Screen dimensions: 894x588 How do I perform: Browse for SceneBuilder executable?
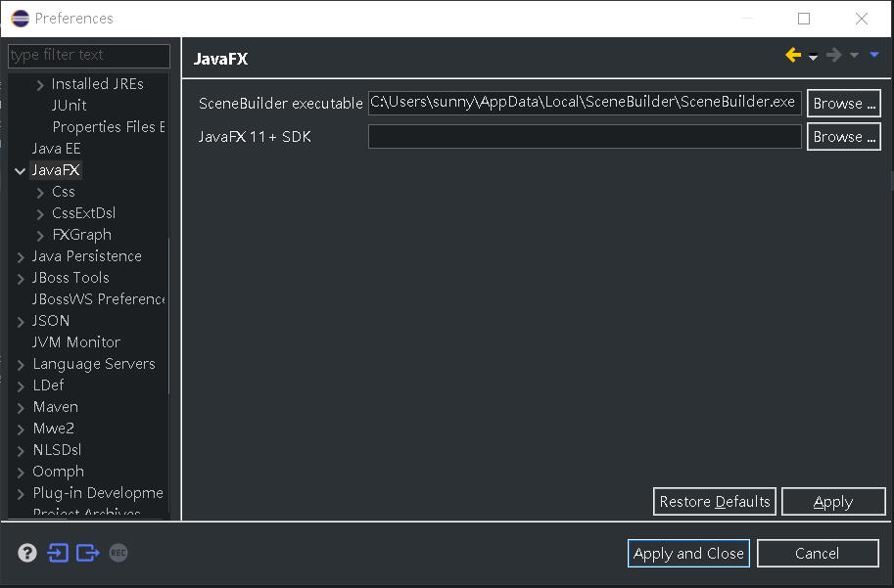click(844, 104)
